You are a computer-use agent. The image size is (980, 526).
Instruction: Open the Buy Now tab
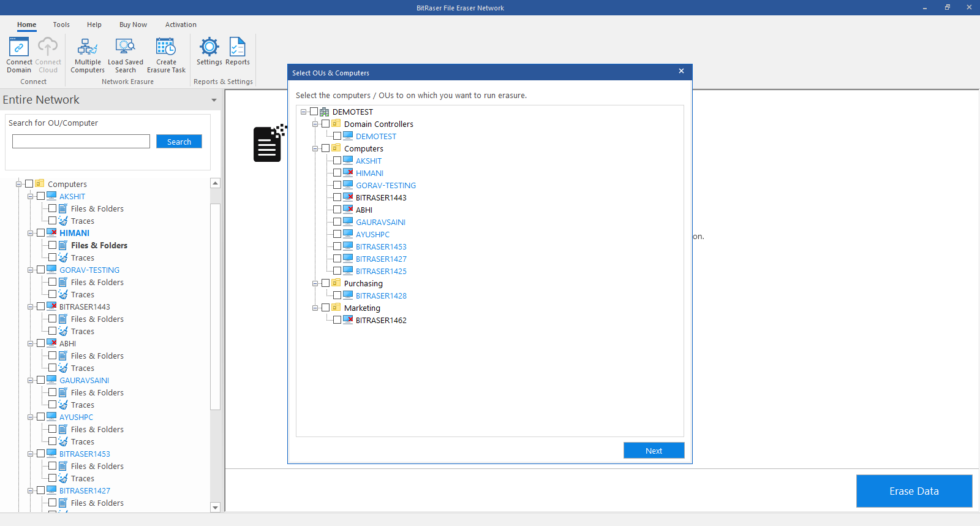click(133, 25)
